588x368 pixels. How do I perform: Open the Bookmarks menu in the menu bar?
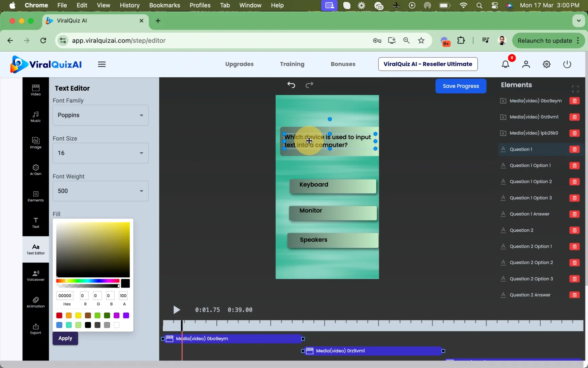click(164, 5)
